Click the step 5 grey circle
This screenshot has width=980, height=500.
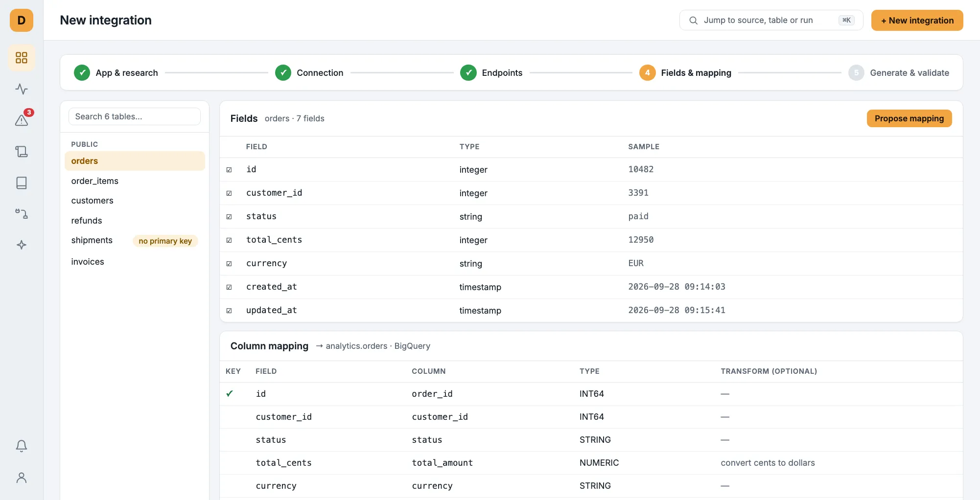coord(856,73)
